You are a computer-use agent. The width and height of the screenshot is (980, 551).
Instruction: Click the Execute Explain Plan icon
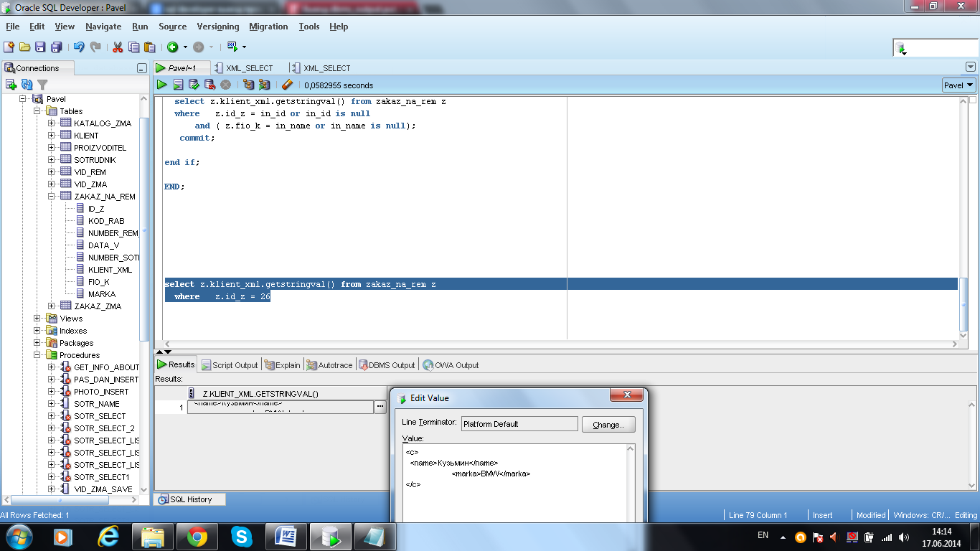(x=248, y=85)
